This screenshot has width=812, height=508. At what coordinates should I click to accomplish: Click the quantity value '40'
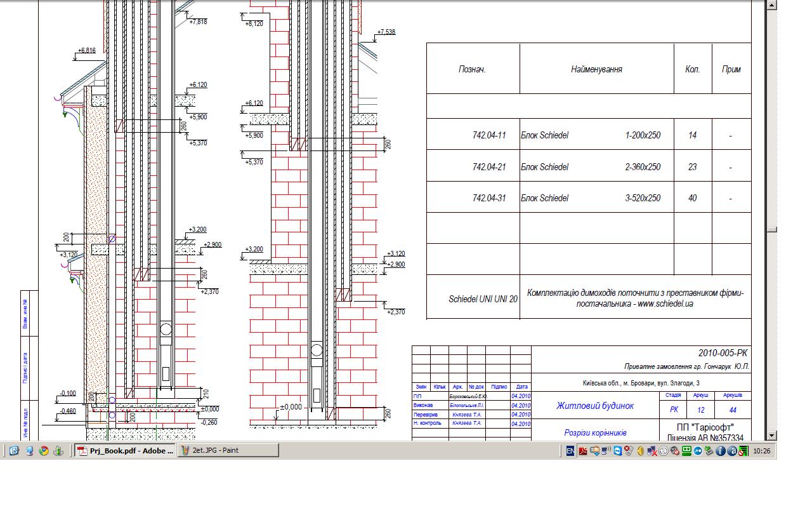pos(692,198)
